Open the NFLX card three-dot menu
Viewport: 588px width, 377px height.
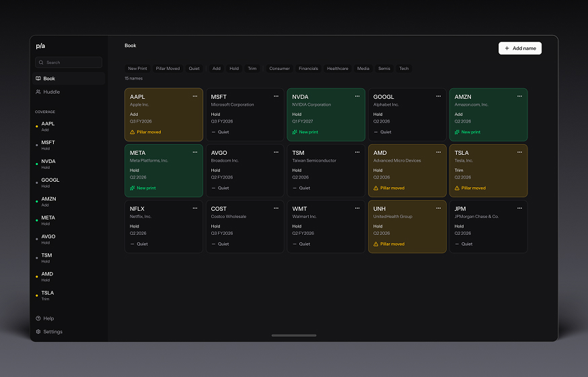[x=195, y=208]
